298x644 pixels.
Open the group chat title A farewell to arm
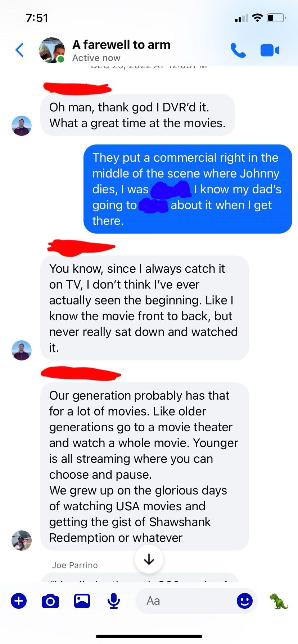(121, 45)
